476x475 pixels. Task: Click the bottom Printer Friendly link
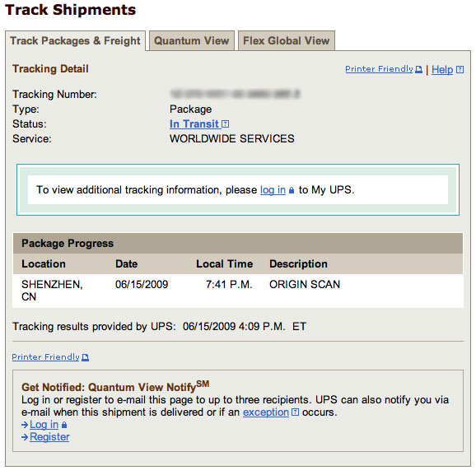45,357
